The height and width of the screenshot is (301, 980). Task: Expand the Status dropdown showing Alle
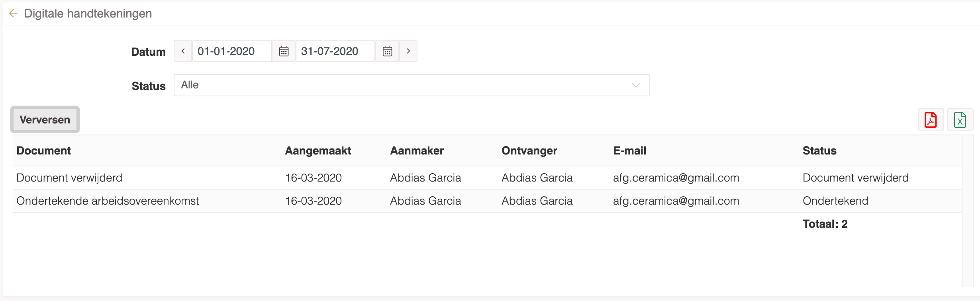point(412,85)
